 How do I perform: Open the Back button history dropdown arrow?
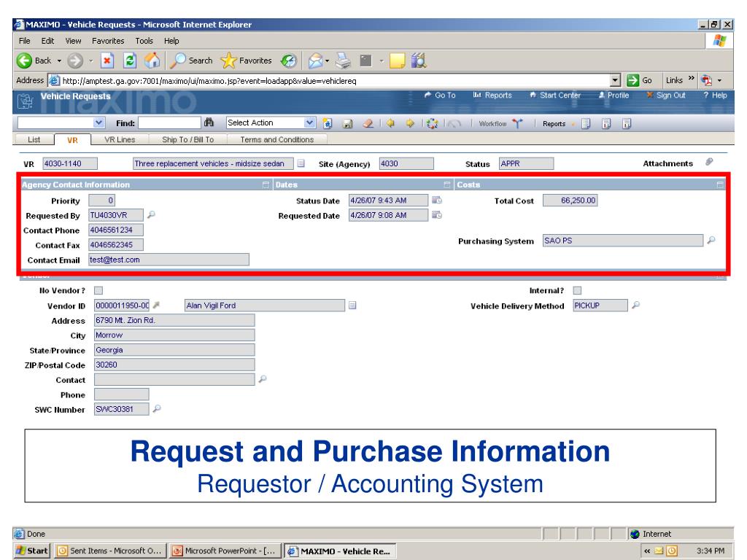[x=60, y=61]
